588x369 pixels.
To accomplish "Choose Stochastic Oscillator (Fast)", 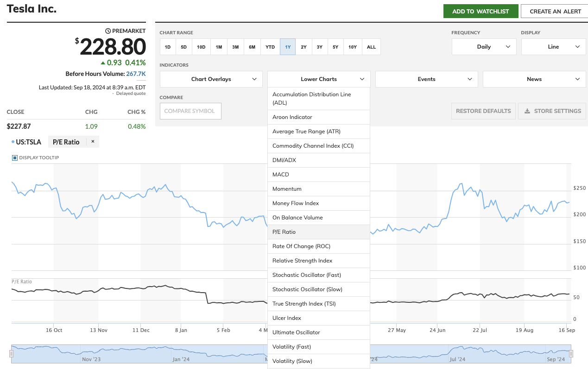I will coord(319,275).
